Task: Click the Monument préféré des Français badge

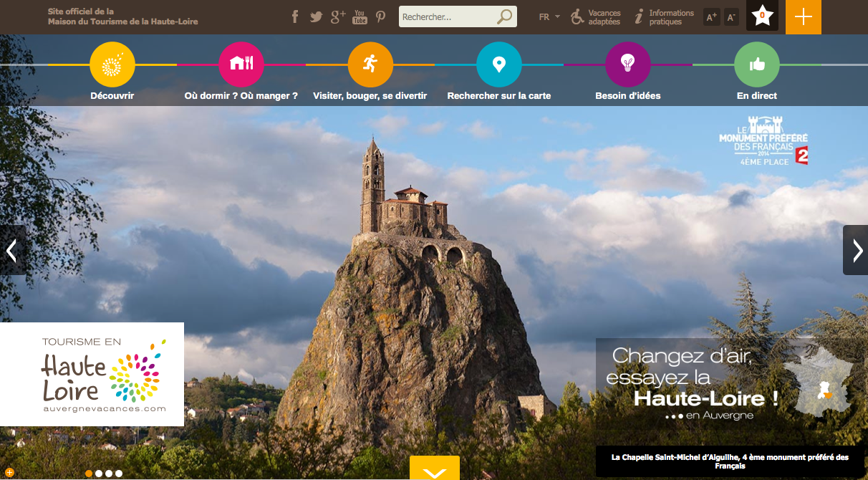Action: click(x=764, y=141)
